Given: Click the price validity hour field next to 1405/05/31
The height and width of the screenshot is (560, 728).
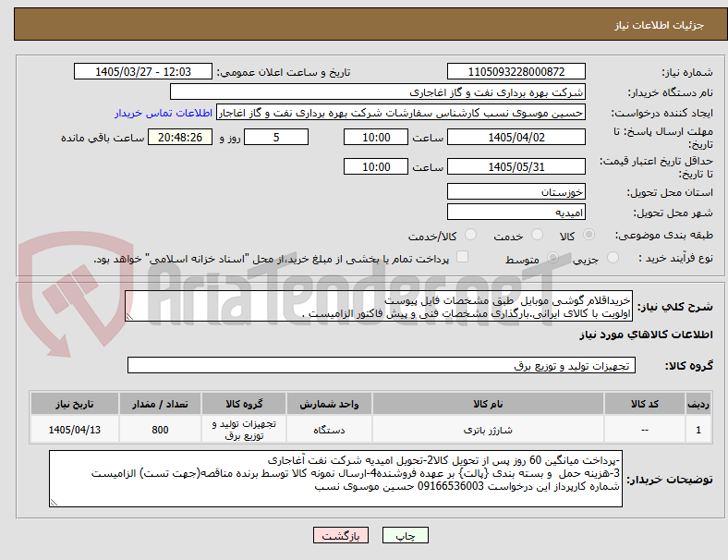Looking at the screenshot, I should tap(376, 166).
